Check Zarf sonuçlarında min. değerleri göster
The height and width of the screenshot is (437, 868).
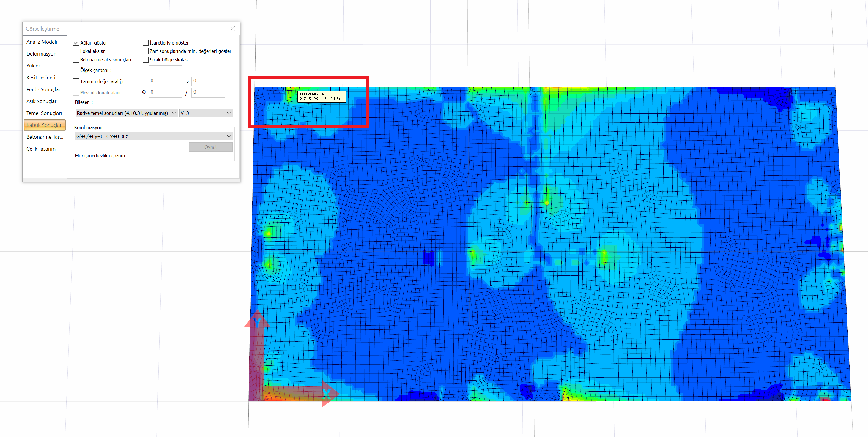coord(146,51)
